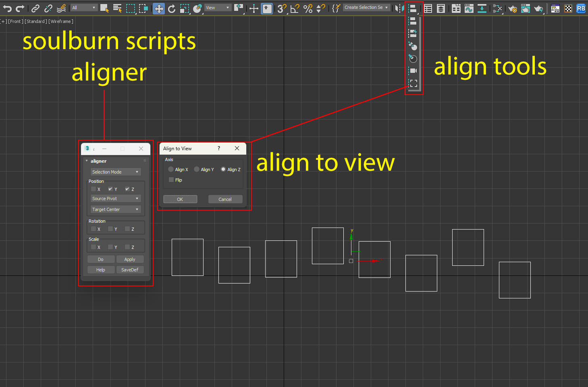Click Use Pivot Point Center icon

click(239, 8)
